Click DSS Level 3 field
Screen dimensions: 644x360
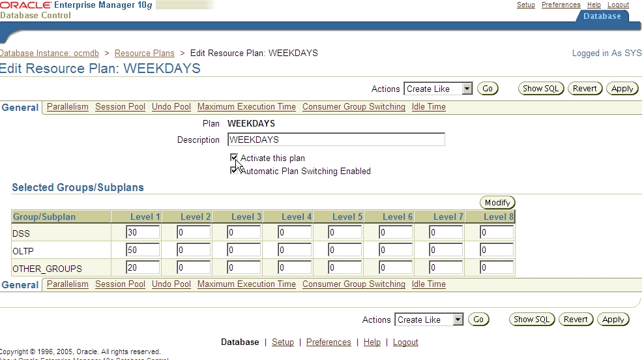(x=244, y=232)
